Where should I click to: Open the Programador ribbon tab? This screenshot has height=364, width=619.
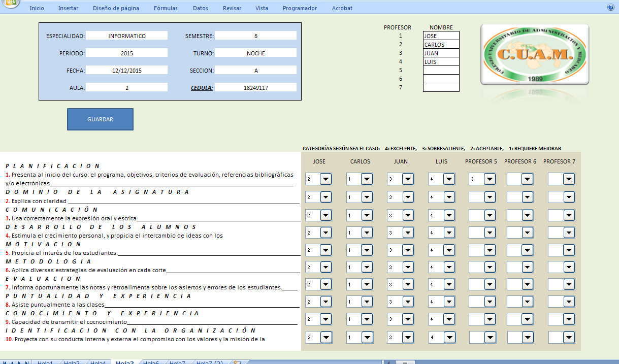[x=300, y=8]
